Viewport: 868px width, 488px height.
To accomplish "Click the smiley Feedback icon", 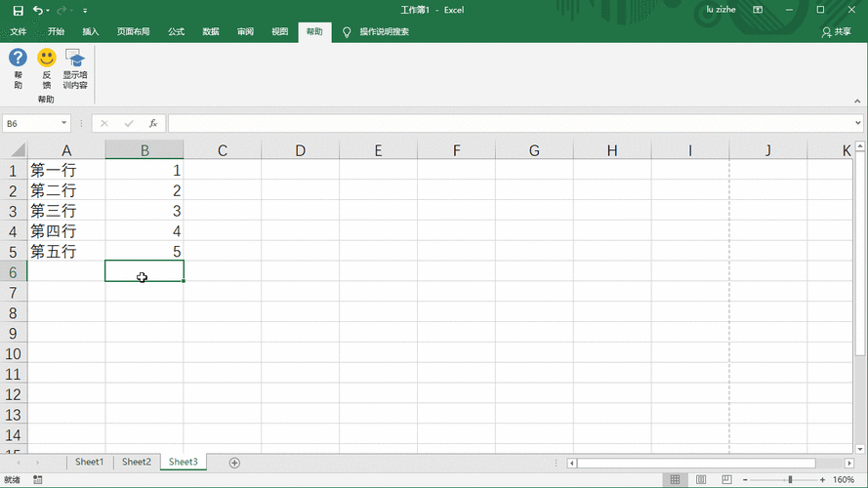I will [47, 58].
